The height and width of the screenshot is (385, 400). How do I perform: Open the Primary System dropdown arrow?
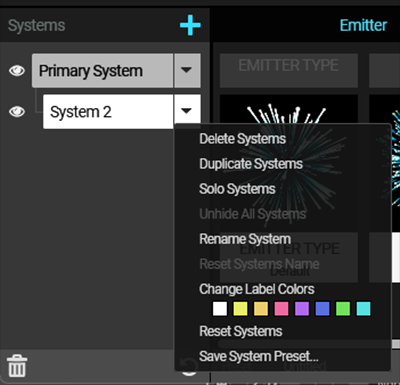pos(187,71)
